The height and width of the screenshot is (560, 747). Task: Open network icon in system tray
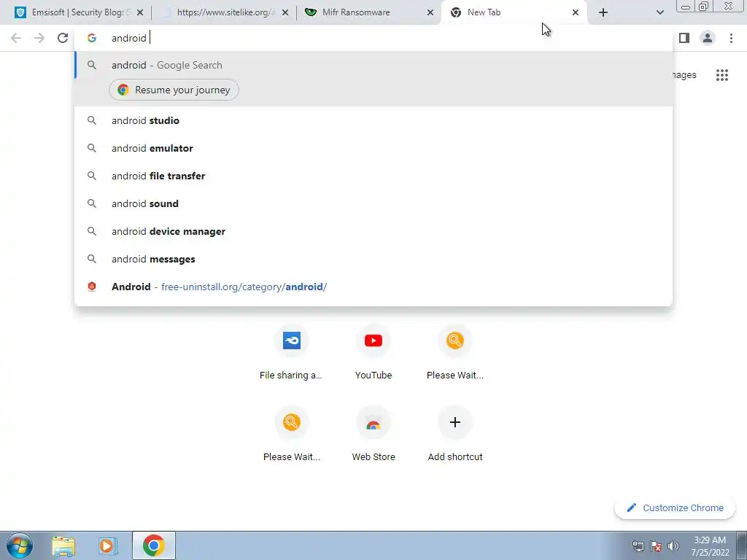pyautogui.click(x=638, y=546)
